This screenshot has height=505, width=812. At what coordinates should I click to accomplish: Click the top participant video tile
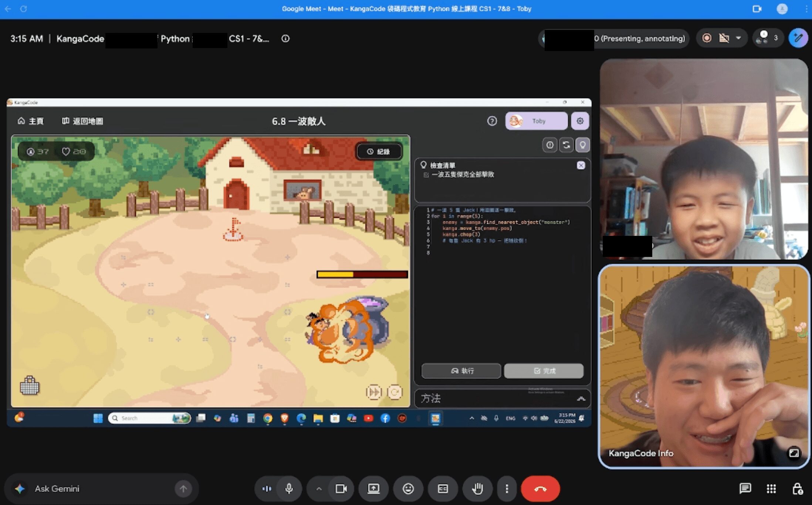703,159
